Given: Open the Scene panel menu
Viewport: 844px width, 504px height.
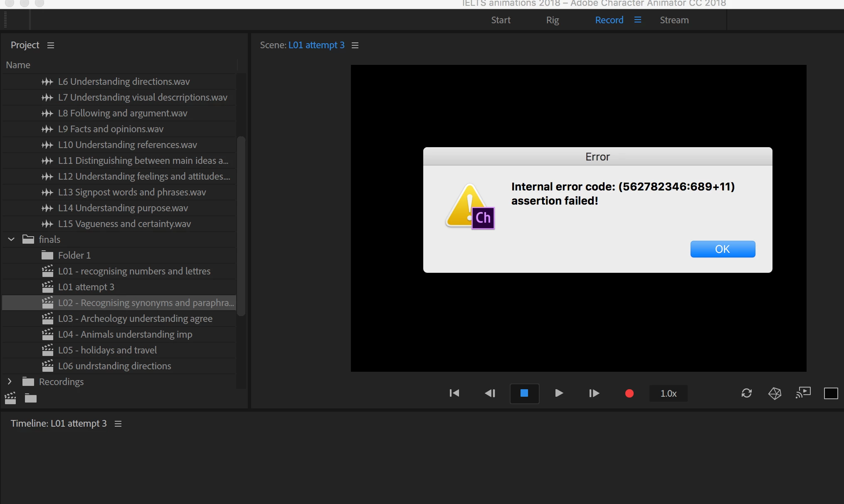Looking at the screenshot, I should [355, 45].
